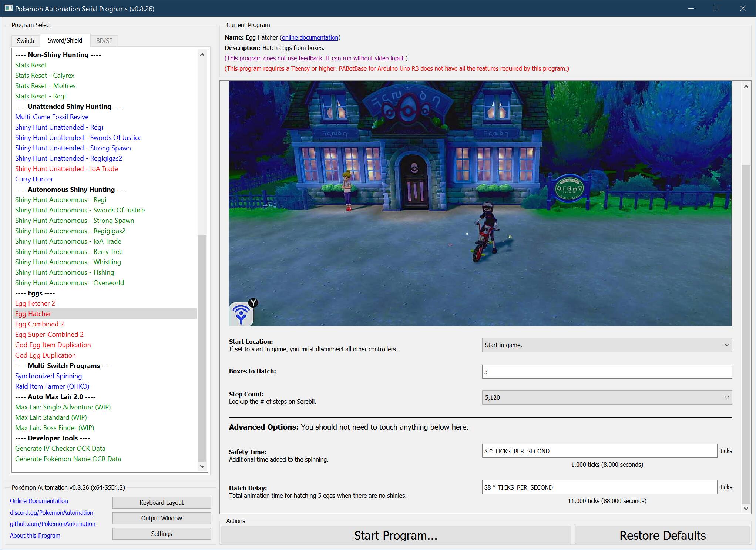Minimize the application window
Viewport: 756px width, 550px height.
[691, 8]
